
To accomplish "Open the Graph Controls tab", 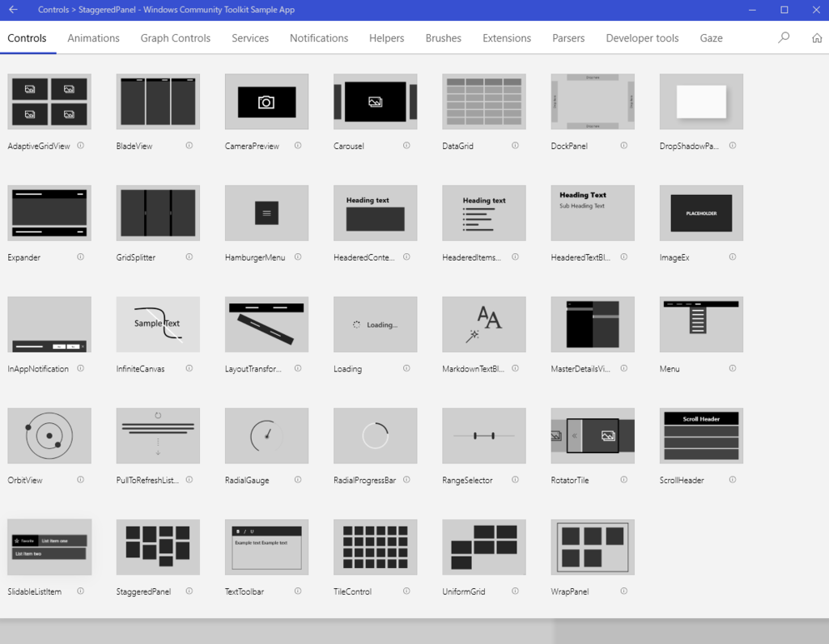I will tap(176, 38).
